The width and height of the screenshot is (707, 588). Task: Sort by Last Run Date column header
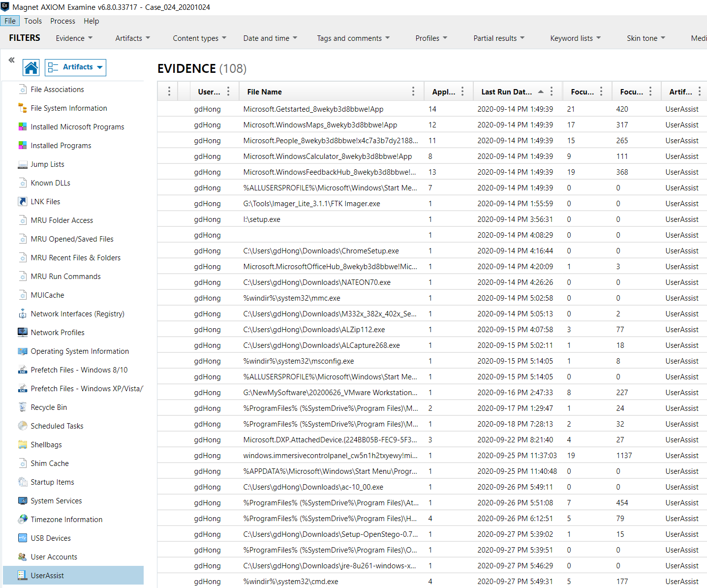coord(506,92)
